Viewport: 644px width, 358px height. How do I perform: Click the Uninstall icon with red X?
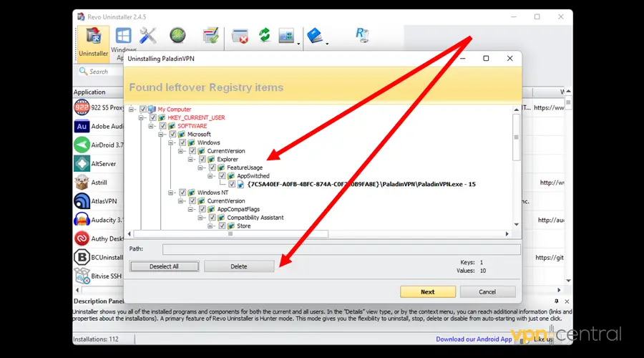click(x=240, y=37)
